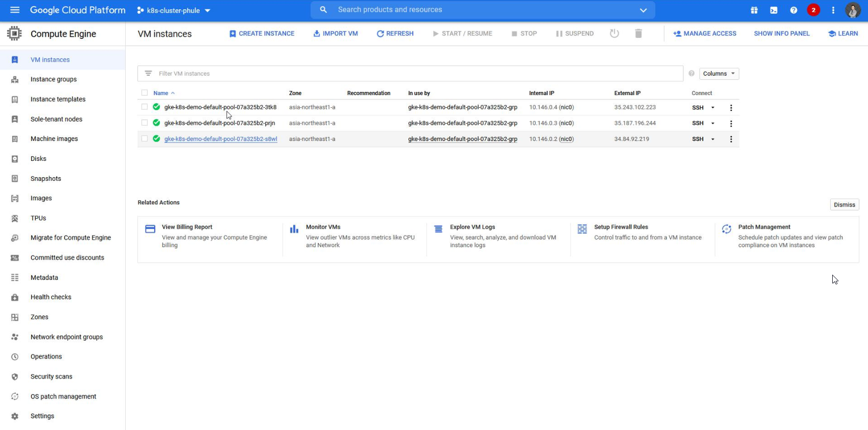
Task: Click the delete trash icon in toolbar
Action: [638, 34]
